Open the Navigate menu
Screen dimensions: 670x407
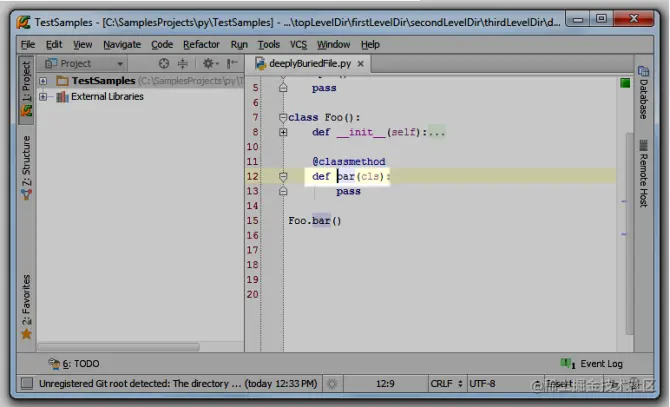122,44
